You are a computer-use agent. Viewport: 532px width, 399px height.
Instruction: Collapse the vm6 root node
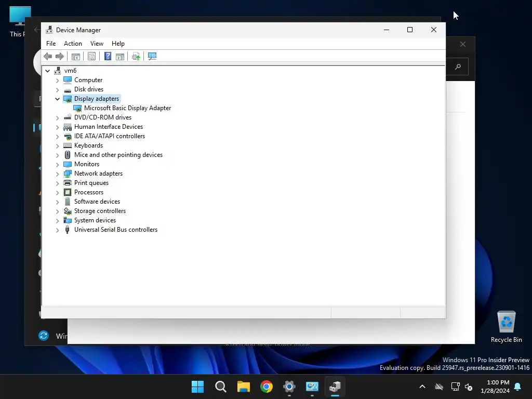pos(47,71)
